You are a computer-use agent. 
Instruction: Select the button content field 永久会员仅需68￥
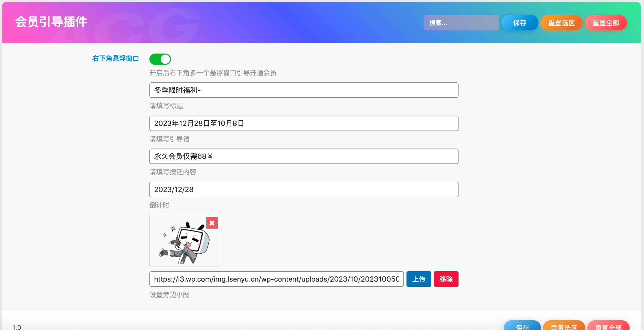[304, 156]
